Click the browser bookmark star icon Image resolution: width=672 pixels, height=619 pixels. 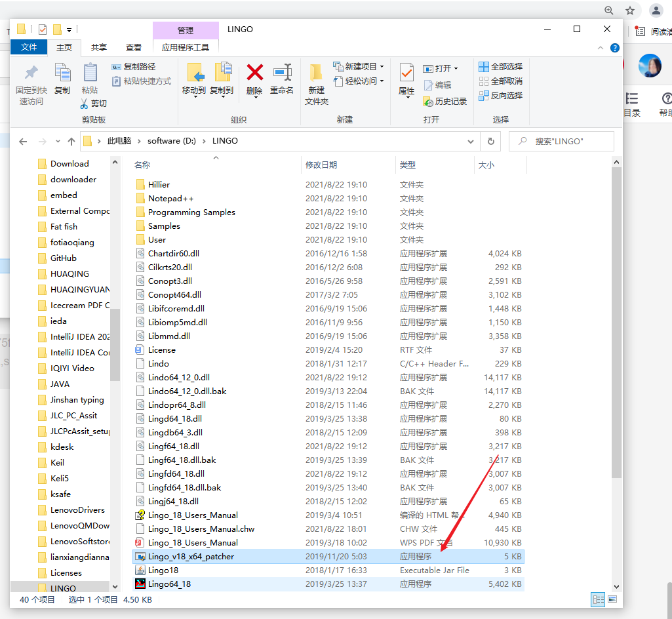point(629,10)
